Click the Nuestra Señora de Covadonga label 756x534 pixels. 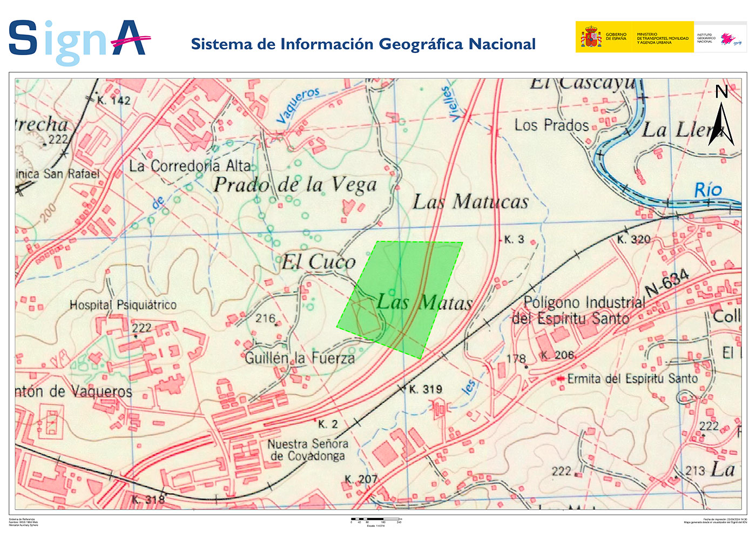pos(308,450)
